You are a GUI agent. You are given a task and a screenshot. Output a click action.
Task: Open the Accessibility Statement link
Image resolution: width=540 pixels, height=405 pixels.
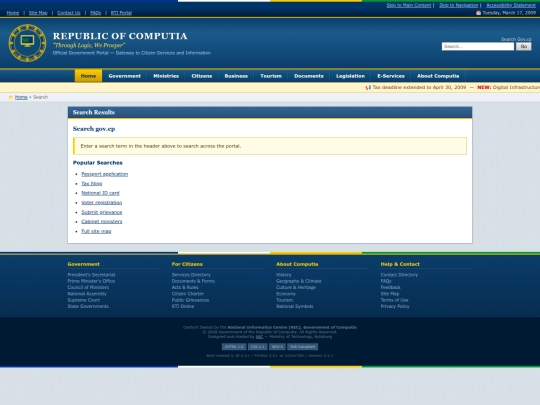pyautogui.click(x=511, y=5)
